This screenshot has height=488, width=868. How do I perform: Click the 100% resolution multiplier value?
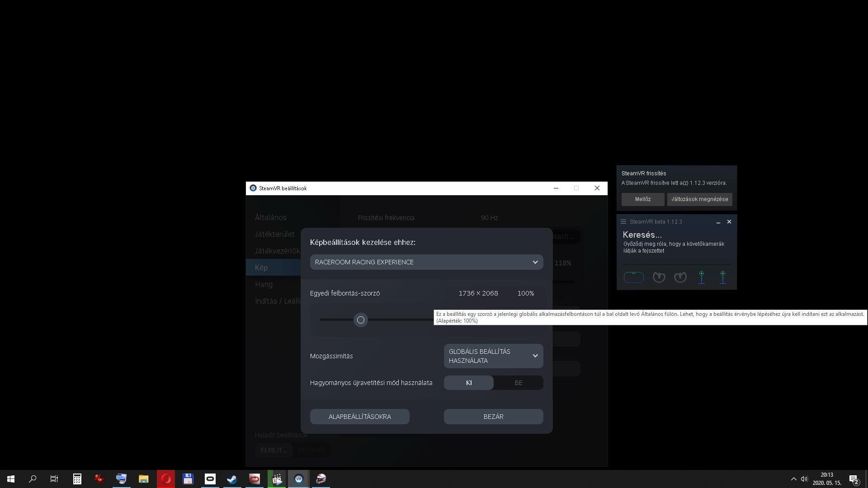[525, 293]
